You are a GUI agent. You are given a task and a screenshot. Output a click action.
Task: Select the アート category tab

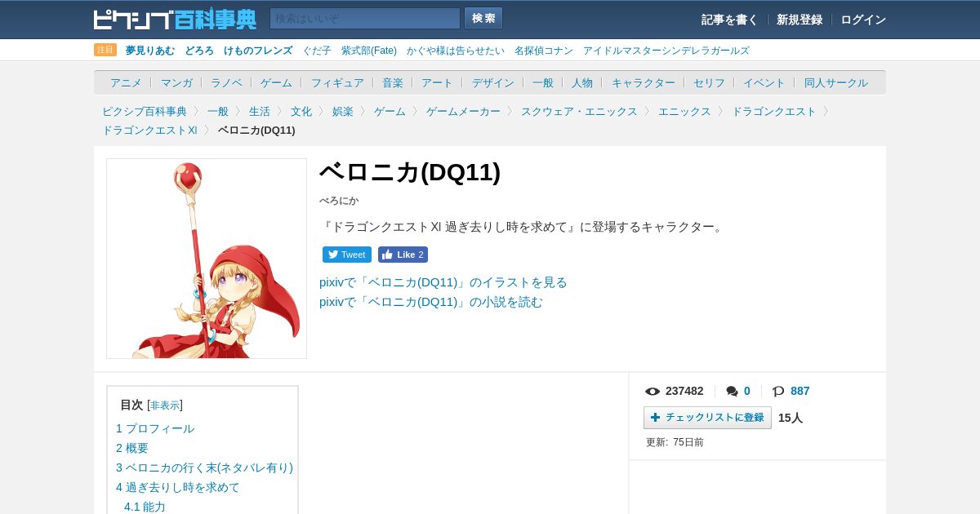(437, 82)
